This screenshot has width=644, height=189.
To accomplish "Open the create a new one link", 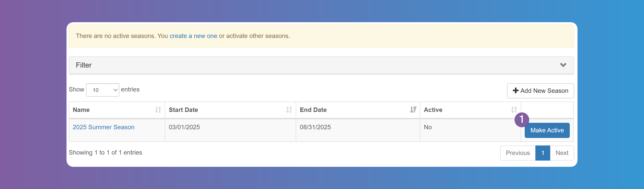I will point(193,36).
